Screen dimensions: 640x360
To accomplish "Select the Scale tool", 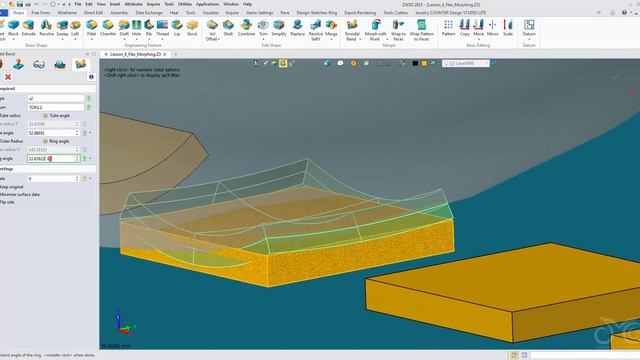I will click(x=507, y=28).
